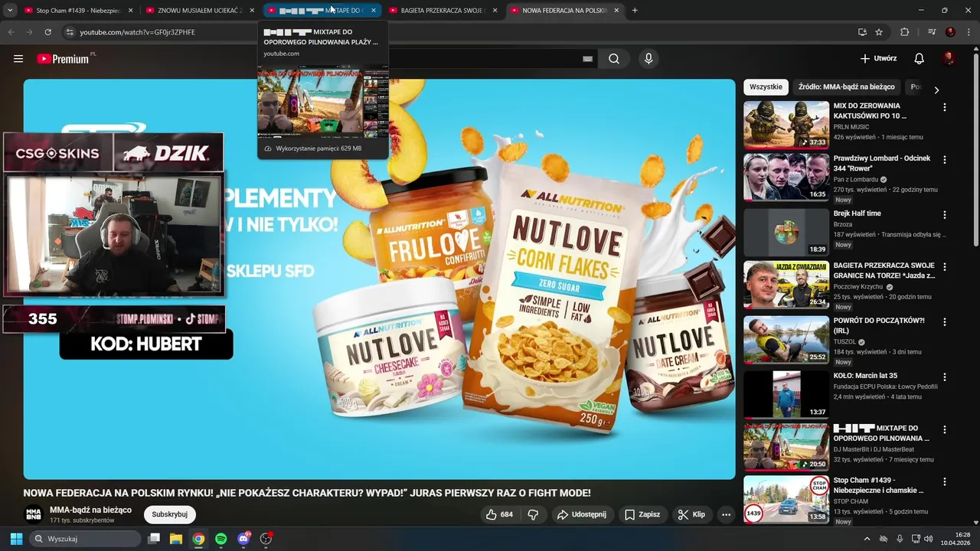Viewport: 980px width, 551px height.
Task: Click the page vertical scrollbar
Action: click(x=975, y=149)
